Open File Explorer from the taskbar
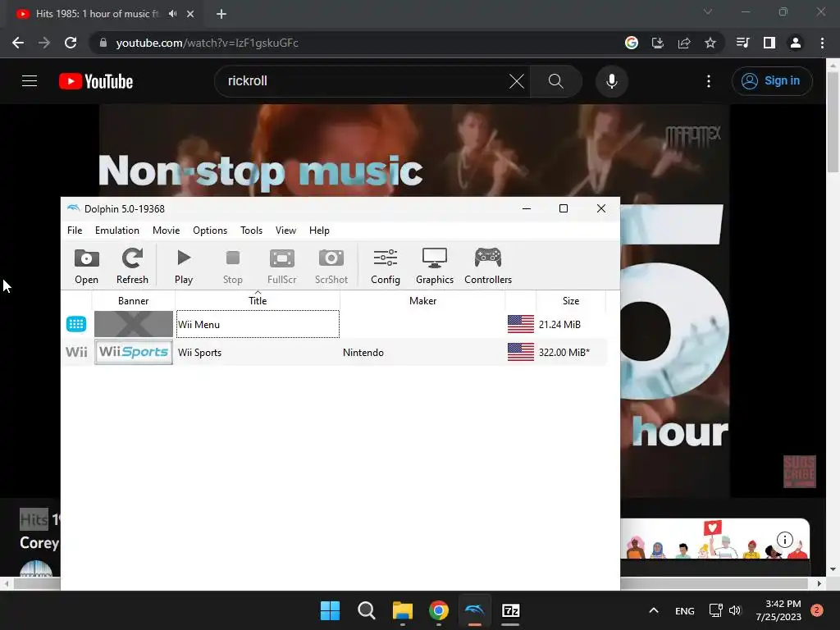 402,610
